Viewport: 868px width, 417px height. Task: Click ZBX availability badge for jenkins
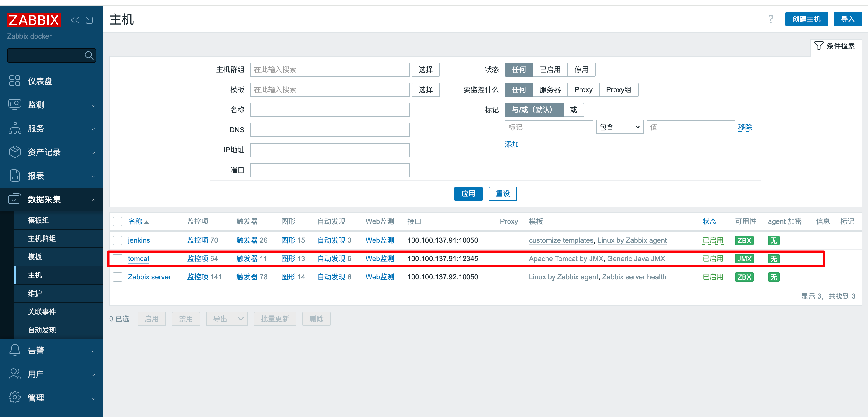point(744,240)
